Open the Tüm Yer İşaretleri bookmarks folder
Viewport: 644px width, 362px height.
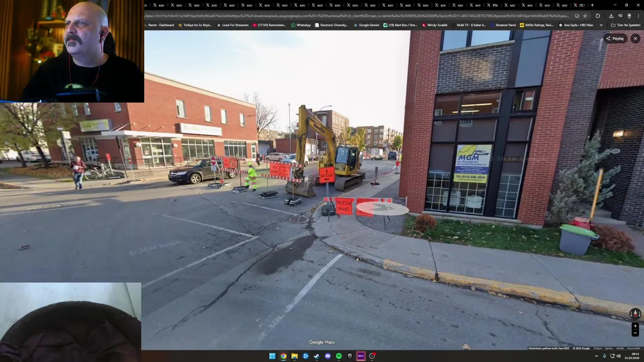point(626,25)
